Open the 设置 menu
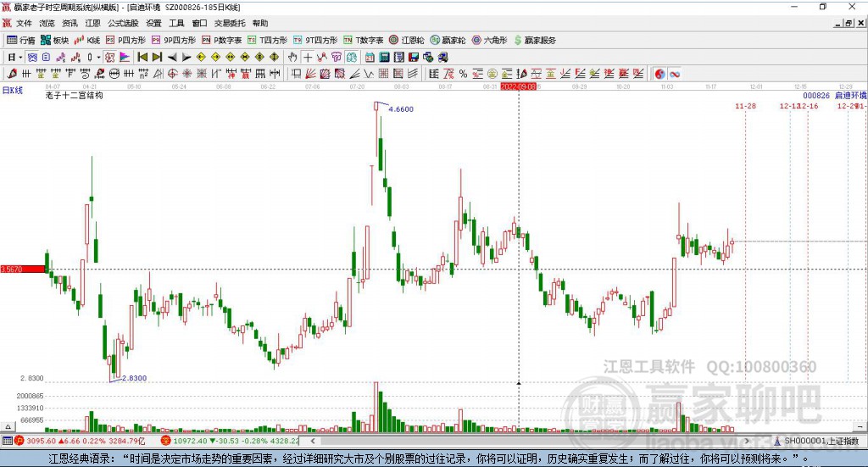 pos(154,23)
